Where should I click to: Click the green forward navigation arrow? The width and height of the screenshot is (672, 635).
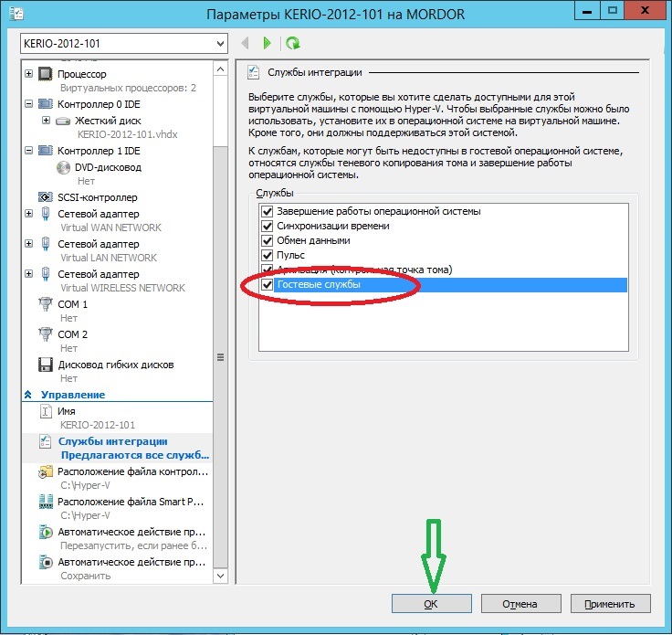(267, 43)
